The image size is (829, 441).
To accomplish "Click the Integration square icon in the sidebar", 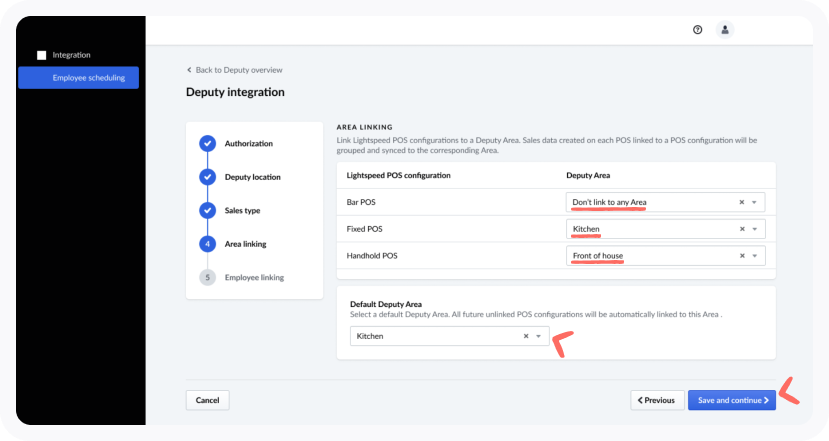I will pos(42,55).
